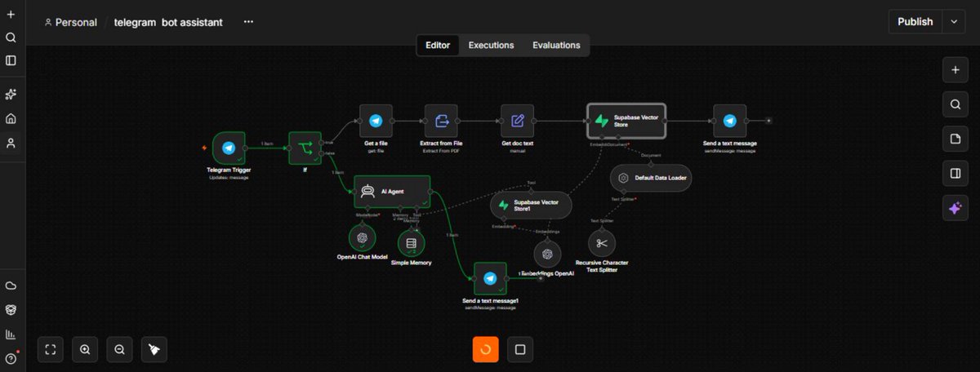Select the Recursive Character Text Splitter node
Viewport: 980px width, 372px height.
(602, 243)
